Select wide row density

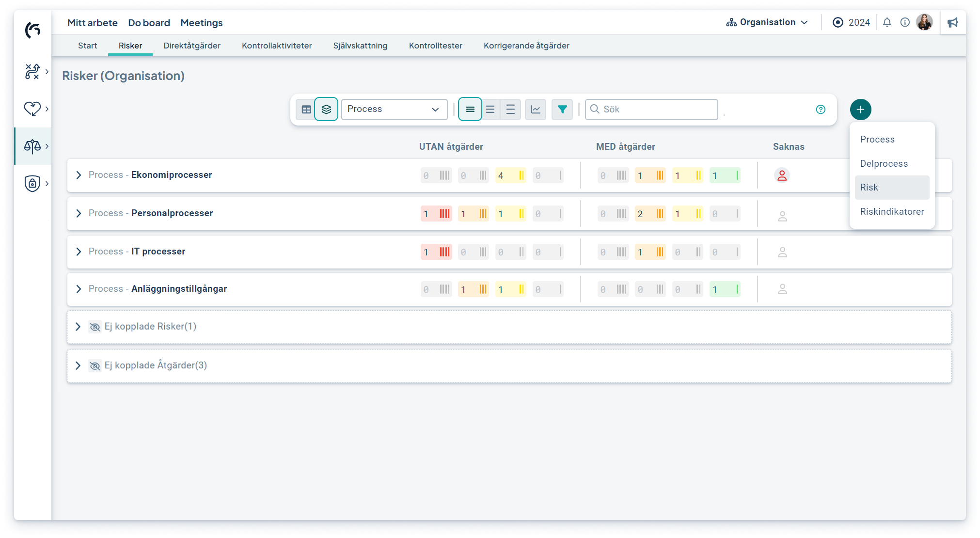coord(510,110)
